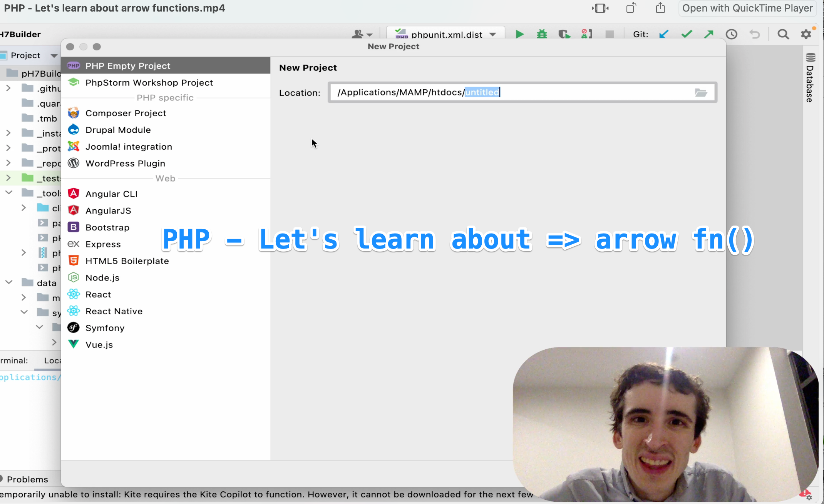Expand the _install folder node
The width and height of the screenshot is (824, 504).
point(8,133)
